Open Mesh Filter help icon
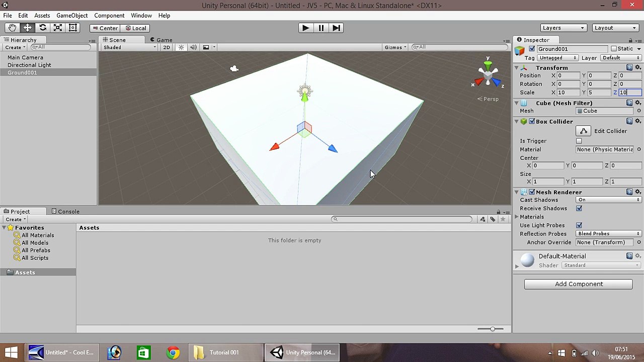Viewport: 644px width, 362px height. click(x=629, y=103)
